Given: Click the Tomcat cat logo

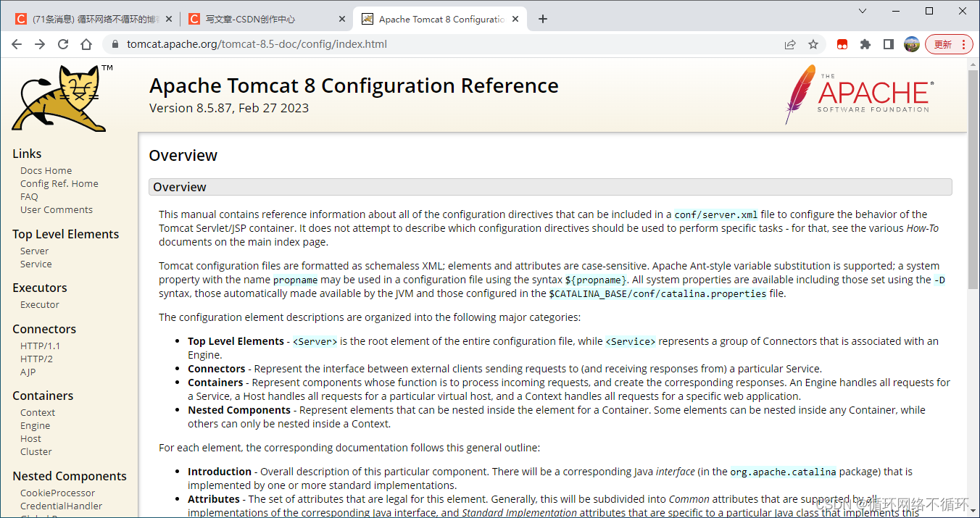Looking at the screenshot, I should (x=62, y=98).
